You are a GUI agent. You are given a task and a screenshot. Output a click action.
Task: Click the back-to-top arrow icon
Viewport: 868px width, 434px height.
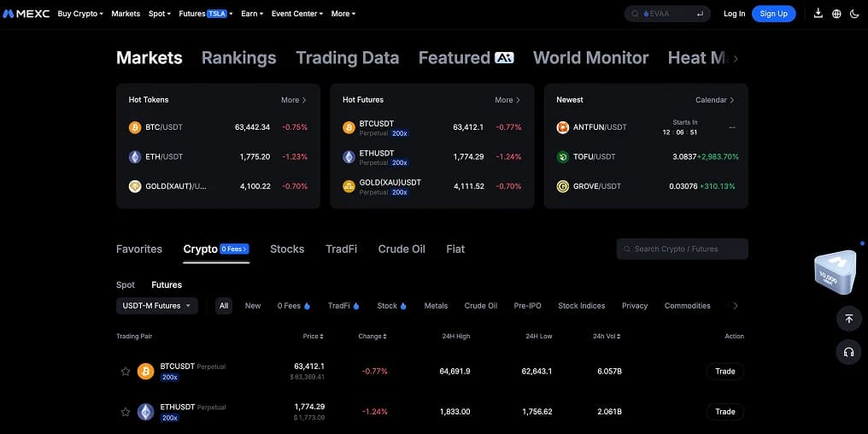click(848, 319)
